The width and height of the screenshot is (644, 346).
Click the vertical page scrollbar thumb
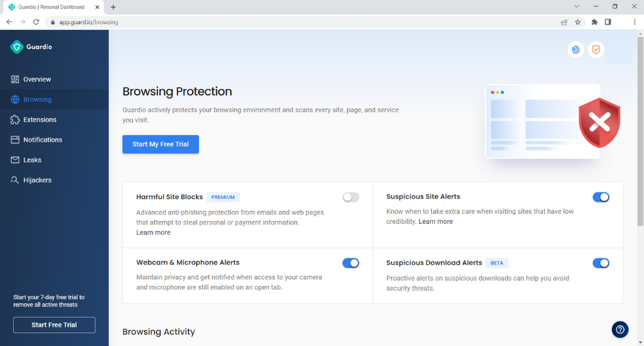click(640, 131)
